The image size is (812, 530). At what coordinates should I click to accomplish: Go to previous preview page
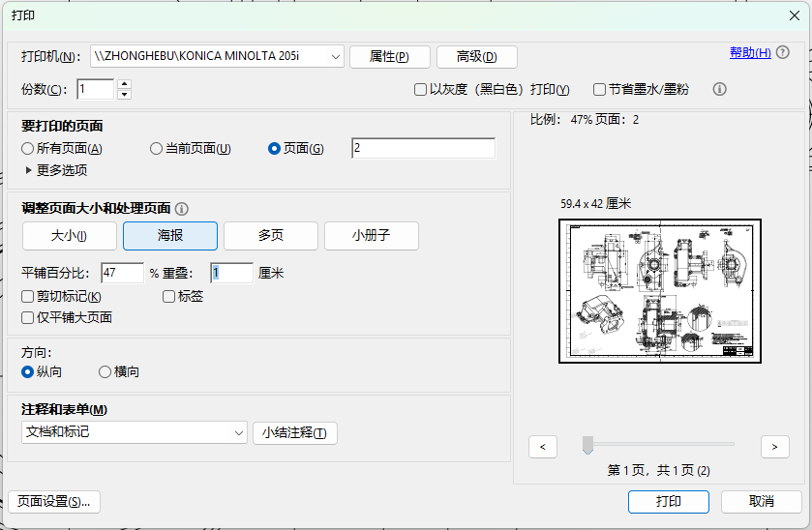543,447
